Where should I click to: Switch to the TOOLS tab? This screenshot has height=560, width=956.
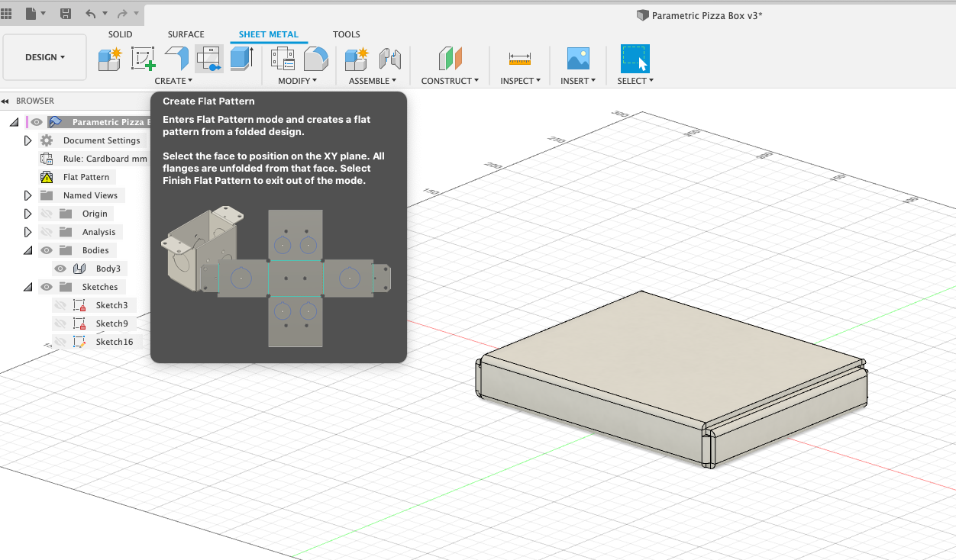click(x=346, y=34)
